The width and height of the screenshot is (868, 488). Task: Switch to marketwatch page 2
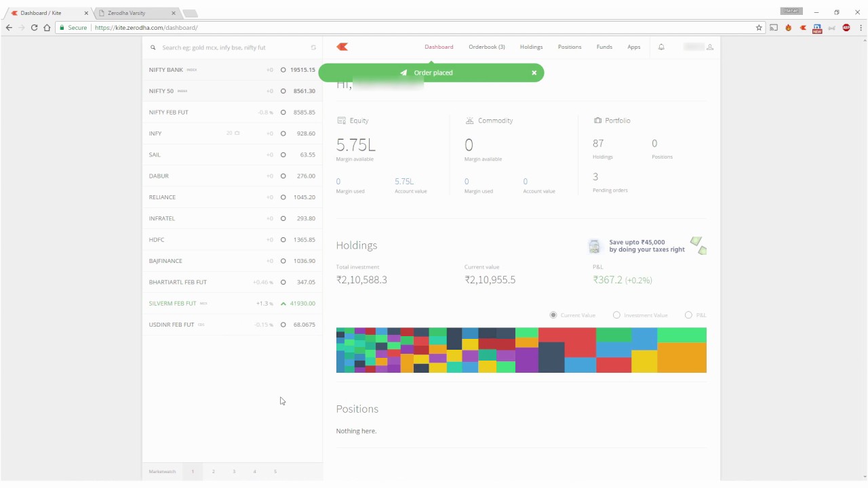click(213, 471)
